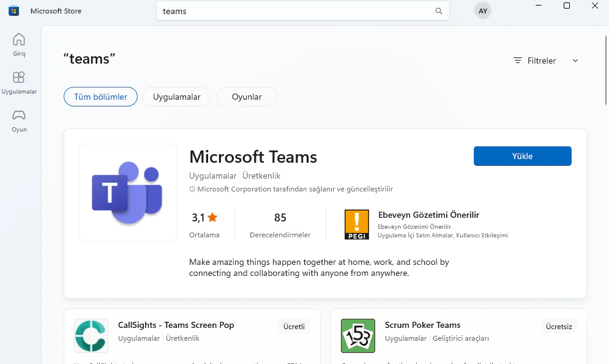Screen dimensions: 609x364
Task: Click the Scrum Poker Teams app icon
Action: [358, 336]
